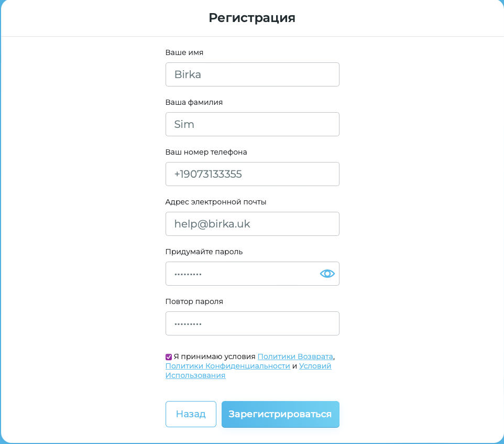Click the phone number input field

[x=253, y=174]
